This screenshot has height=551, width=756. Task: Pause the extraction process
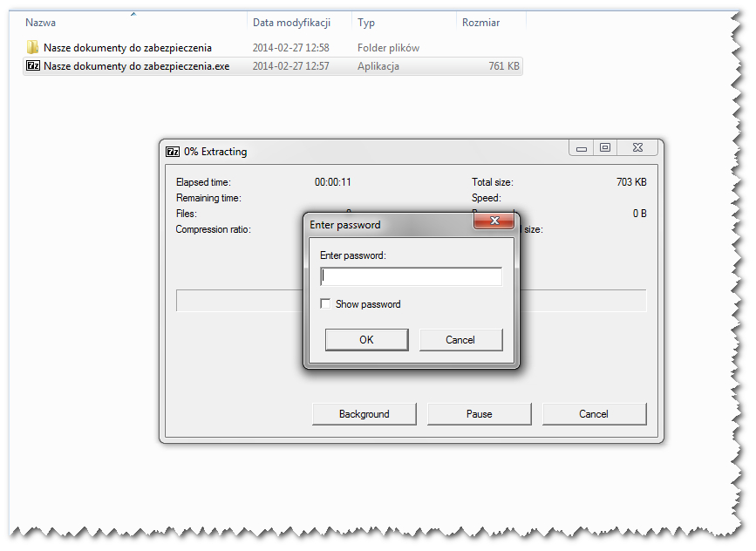(479, 414)
